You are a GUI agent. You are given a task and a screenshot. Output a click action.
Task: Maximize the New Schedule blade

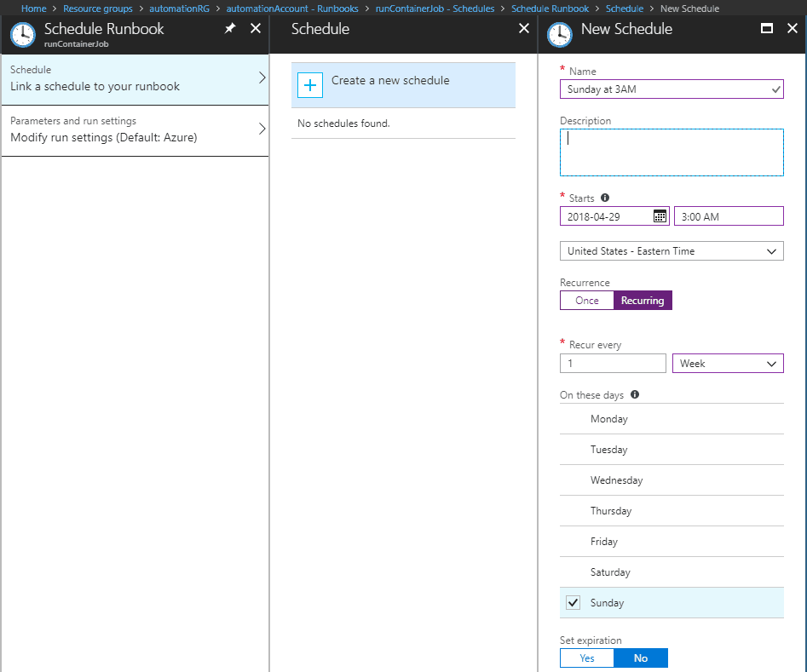point(767,28)
